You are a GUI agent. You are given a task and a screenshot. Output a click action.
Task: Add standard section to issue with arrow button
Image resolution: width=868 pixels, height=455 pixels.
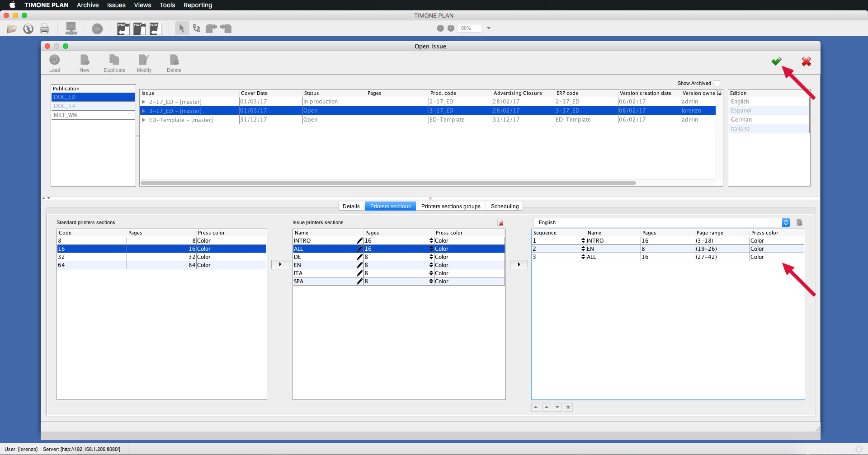pos(280,264)
